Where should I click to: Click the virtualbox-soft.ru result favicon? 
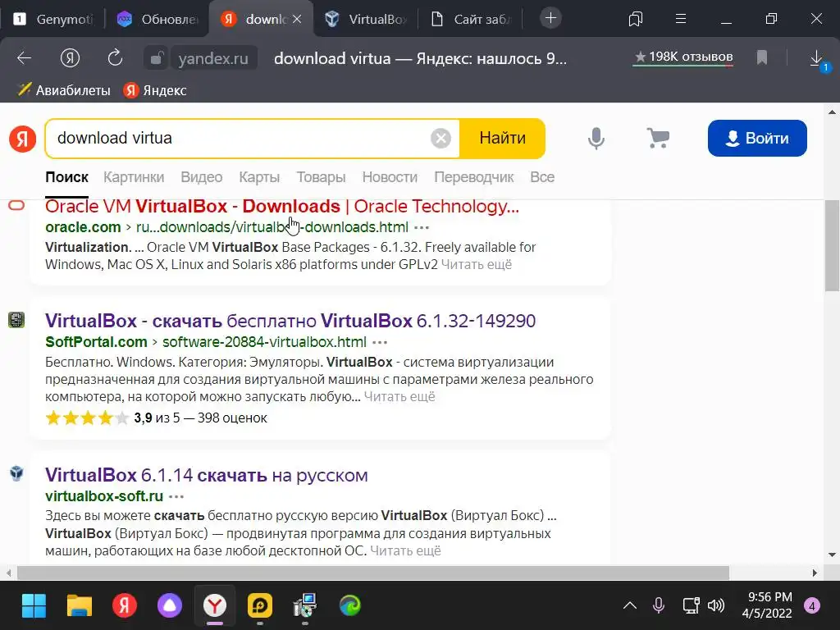[16, 473]
